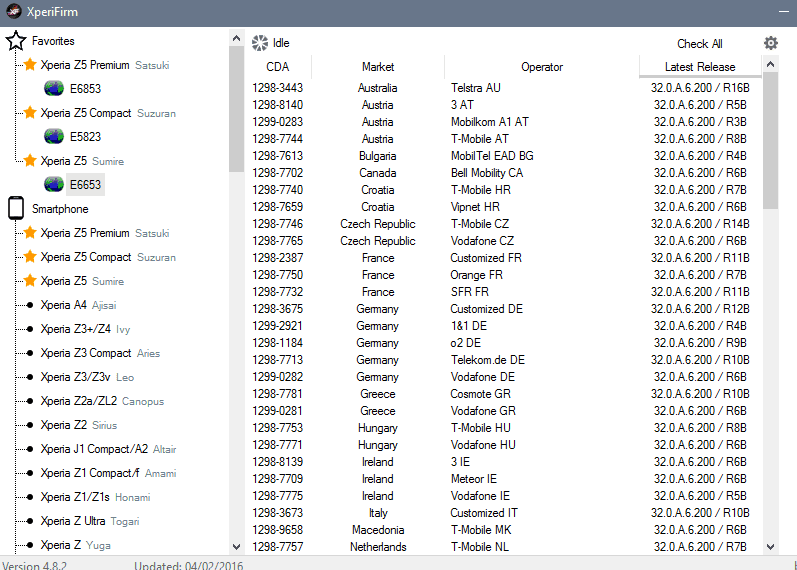This screenshot has width=797, height=570.
Task: Select CDA 1298-8140 row for 3 AT
Action: pos(504,105)
